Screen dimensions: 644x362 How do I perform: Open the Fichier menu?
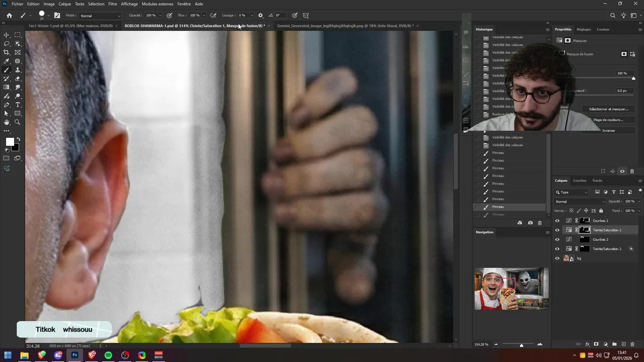click(17, 4)
